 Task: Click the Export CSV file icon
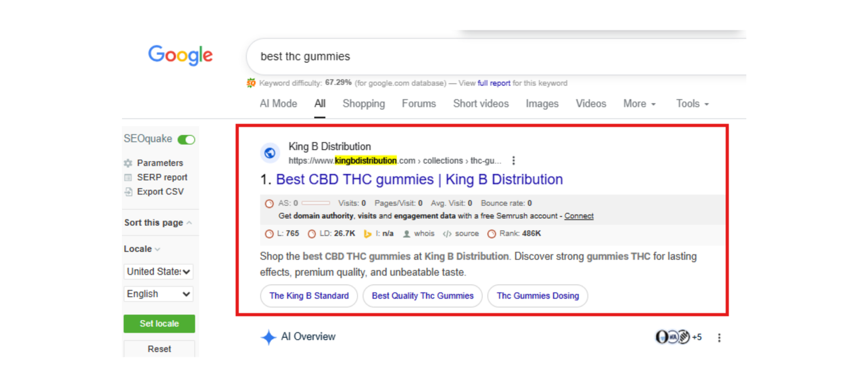128,192
